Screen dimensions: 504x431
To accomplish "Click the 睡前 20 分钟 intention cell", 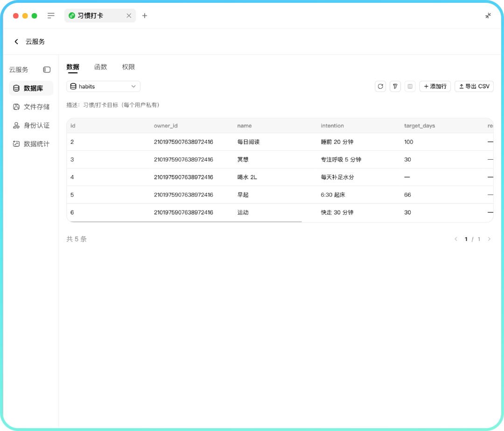I will click(337, 142).
